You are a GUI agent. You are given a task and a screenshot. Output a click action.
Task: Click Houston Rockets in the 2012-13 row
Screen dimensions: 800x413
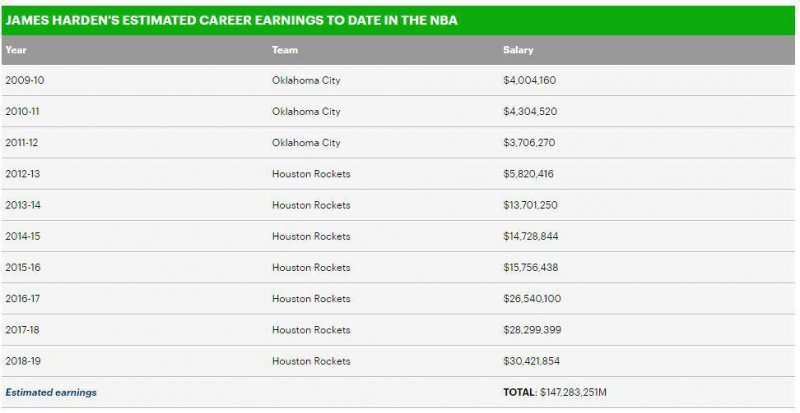[x=311, y=174]
